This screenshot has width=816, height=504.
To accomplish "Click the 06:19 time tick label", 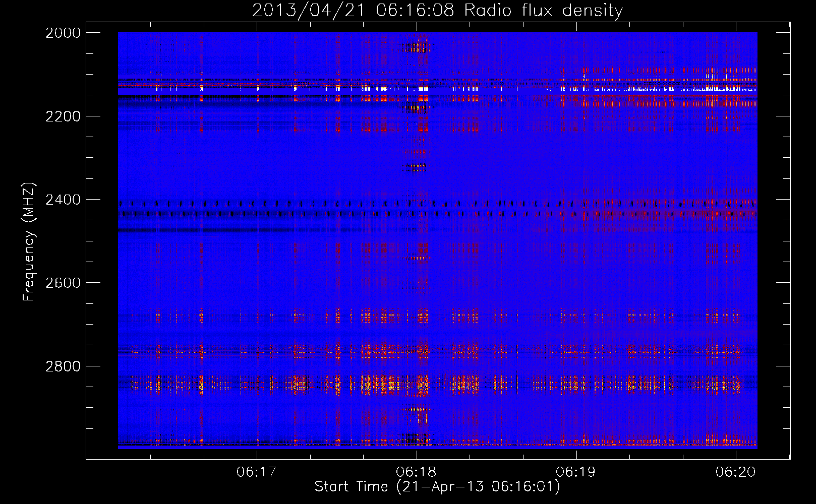I will (x=576, y=472).
